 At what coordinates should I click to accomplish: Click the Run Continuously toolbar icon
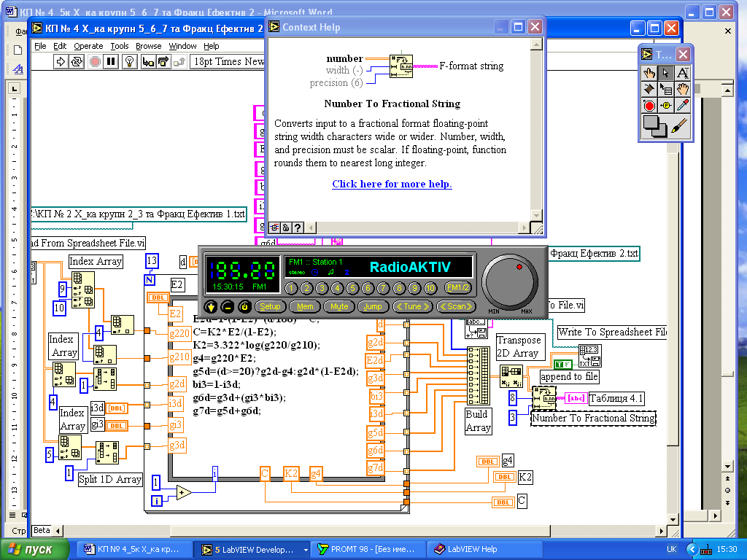click(76, 61)
